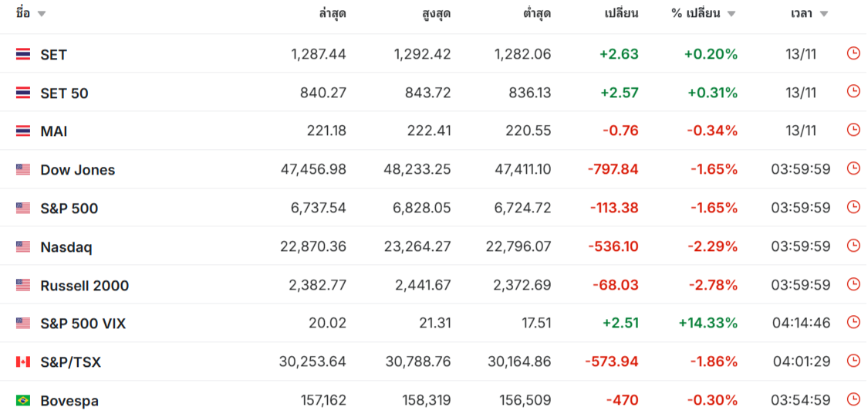
Task: Click the clock icon beside Bovespa's time
Action: tap(853, 399)
